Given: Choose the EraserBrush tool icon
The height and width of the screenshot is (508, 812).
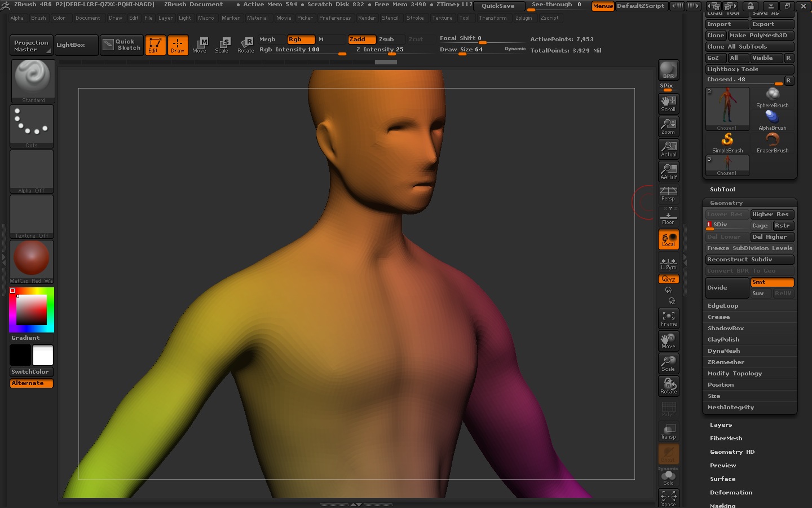Looking at the screenshot, I should coord(773,142).
